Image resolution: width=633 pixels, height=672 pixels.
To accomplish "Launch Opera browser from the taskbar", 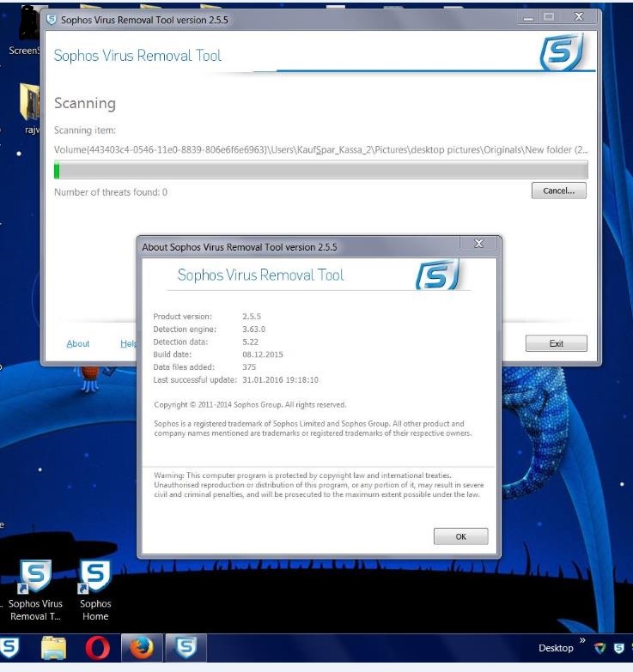I will [x=97, y=648].
